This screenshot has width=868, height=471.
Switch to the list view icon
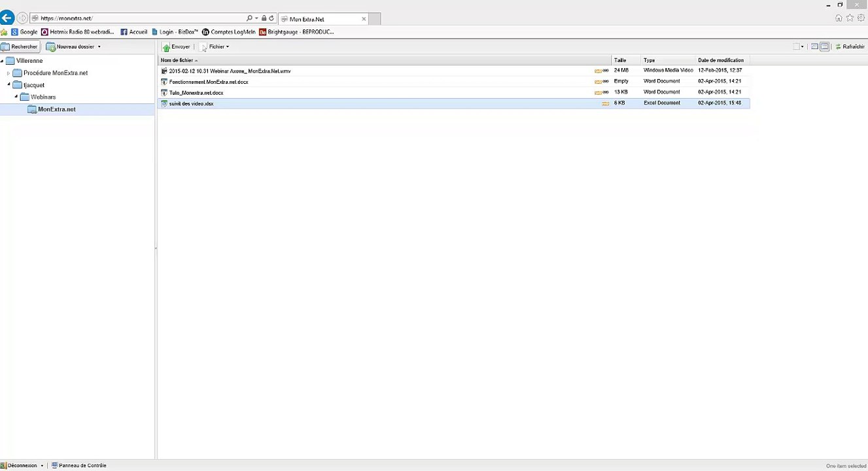point(814,46)
